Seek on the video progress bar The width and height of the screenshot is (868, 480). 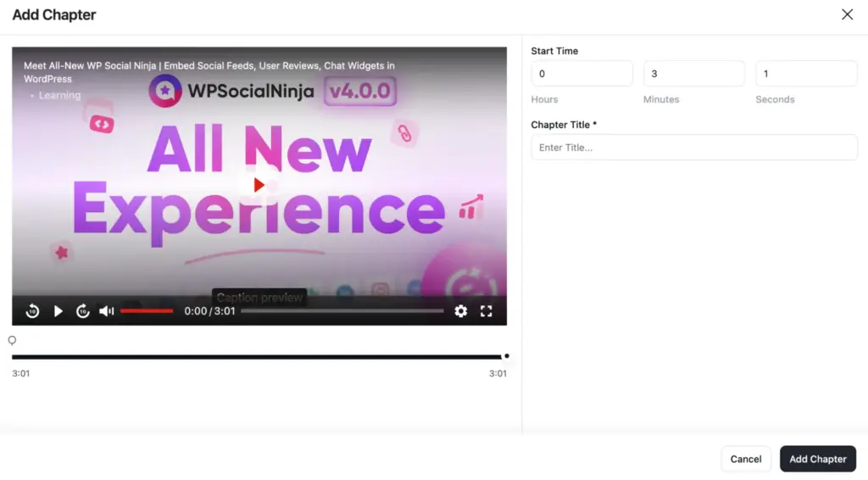coord(342,311)
